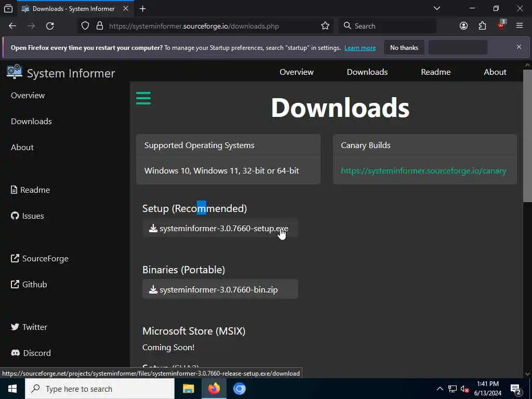
Task: Click the Binaries (Portable) heading
Action: pyautogui.click(x=183, y=270)
